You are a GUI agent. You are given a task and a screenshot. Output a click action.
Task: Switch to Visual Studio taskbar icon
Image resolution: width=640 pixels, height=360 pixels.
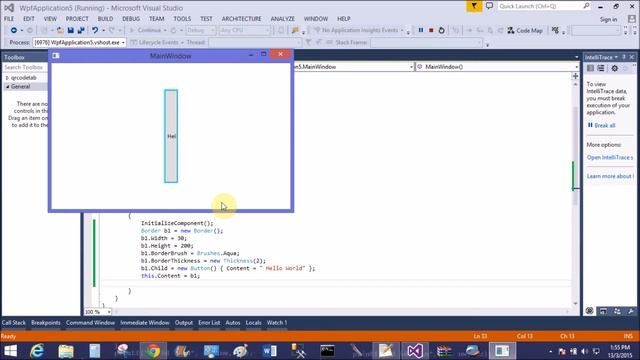point(415,351)
